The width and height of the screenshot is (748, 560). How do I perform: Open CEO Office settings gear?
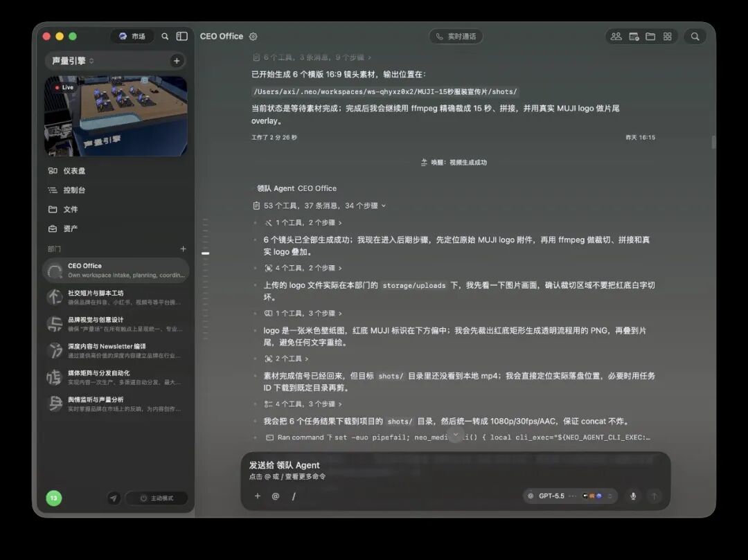point(253,37)
